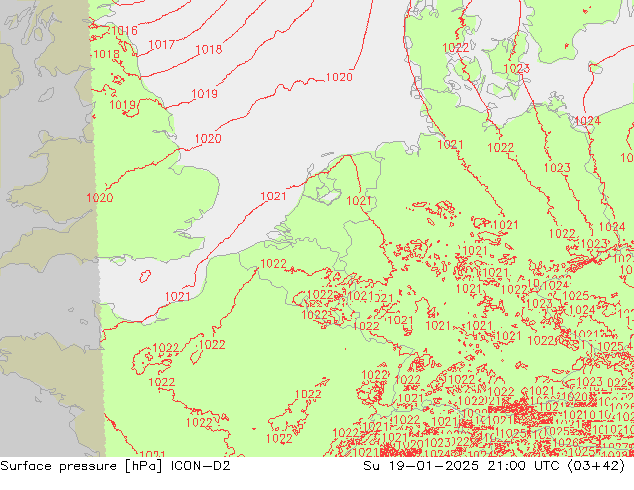634x490 pixels.
Task: Click the 1019 label over the North Sea
Action: 204,94
